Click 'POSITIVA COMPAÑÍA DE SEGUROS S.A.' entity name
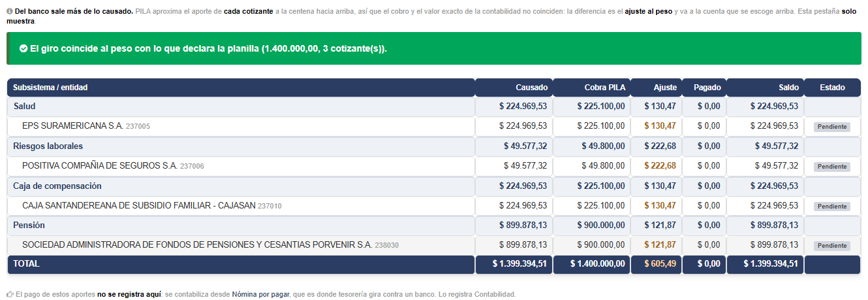Image resolution: width=868 pixels, height=300 pixels. coord(100,166)
